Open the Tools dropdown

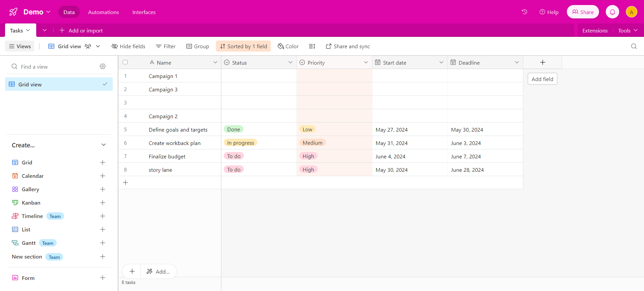628,30
